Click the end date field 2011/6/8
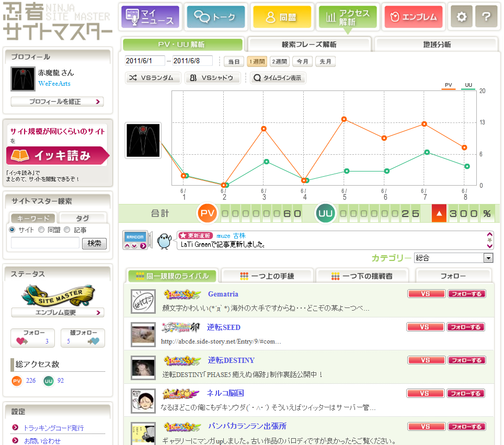This screenshot has width=504, height=445. 192,61
